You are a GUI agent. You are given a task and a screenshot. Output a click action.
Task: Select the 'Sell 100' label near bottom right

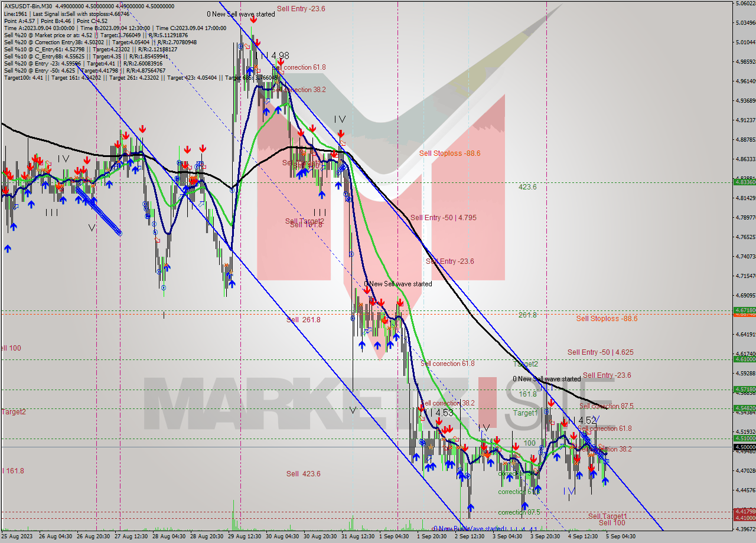click(x=612, y=523)
